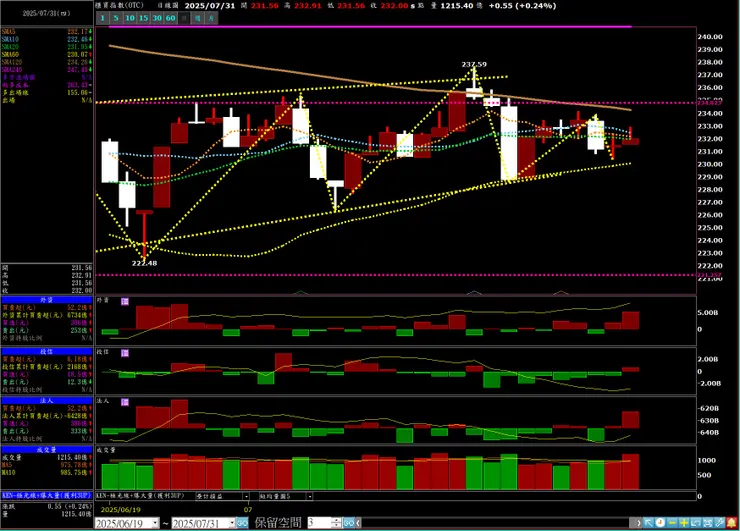Click the yellow plus zoom-in icon
This screenshot has width=740, height=531.
click(684, 523)
